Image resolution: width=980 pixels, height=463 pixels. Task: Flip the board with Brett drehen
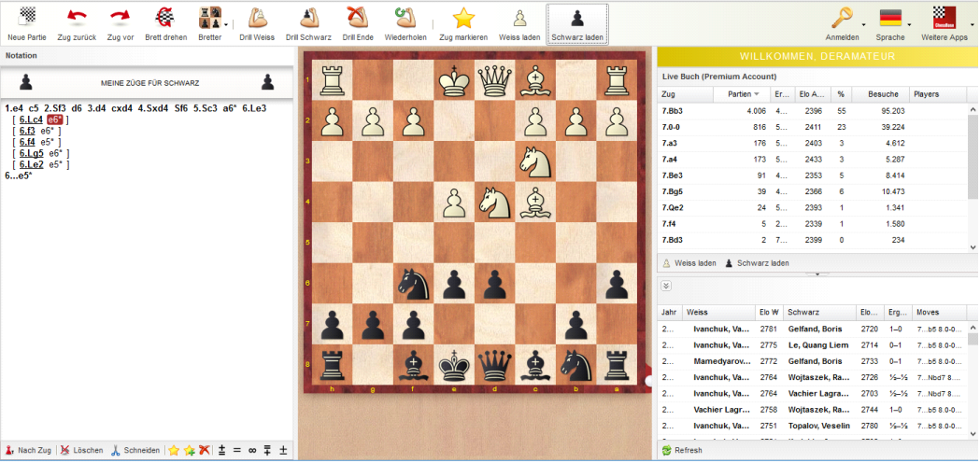click(x=164, y=22)
